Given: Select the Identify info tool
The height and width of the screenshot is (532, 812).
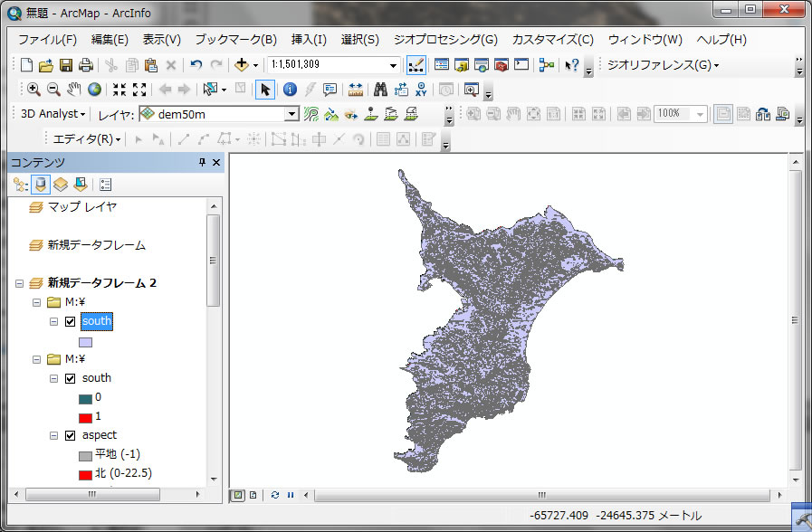Looking at the screenshot, I should click(x=290, y=90).
